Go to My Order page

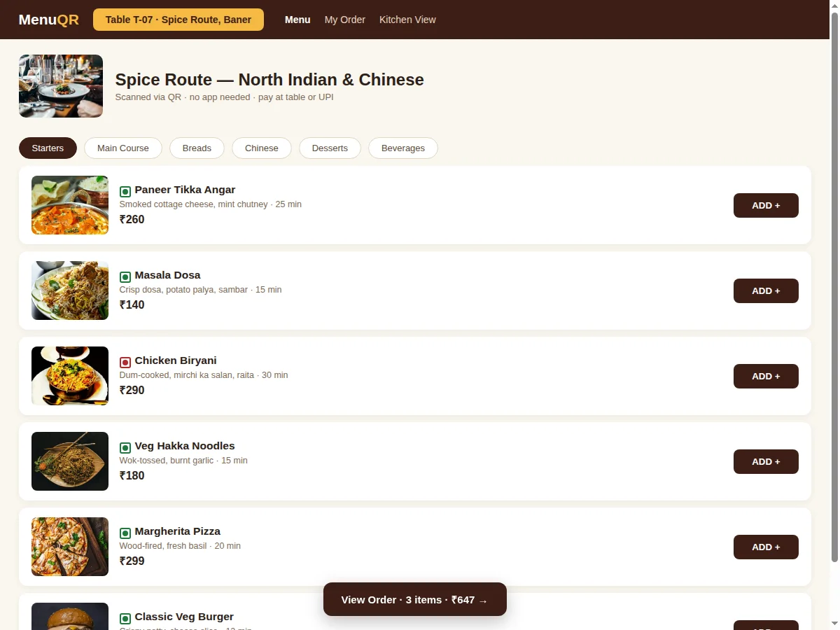click(345, 20)
